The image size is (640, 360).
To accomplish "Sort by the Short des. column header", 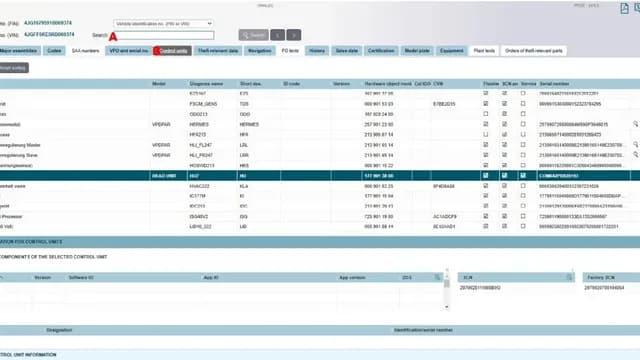I will [250, 84].
